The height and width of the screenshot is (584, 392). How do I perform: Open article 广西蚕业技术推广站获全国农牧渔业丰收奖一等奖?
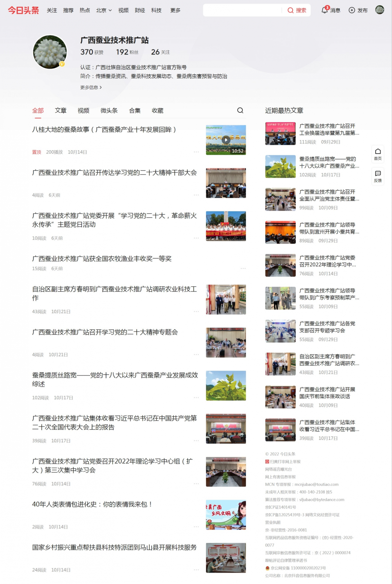pos(102,259)
